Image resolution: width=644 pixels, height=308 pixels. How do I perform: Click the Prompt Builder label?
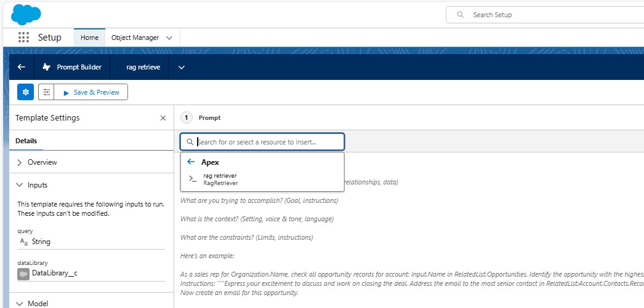[79, 67]
